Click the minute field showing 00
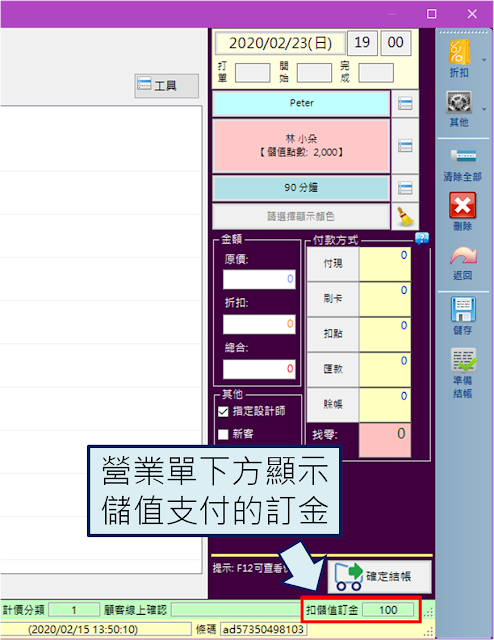The image size is (494, 640). [x=396, y=42]
